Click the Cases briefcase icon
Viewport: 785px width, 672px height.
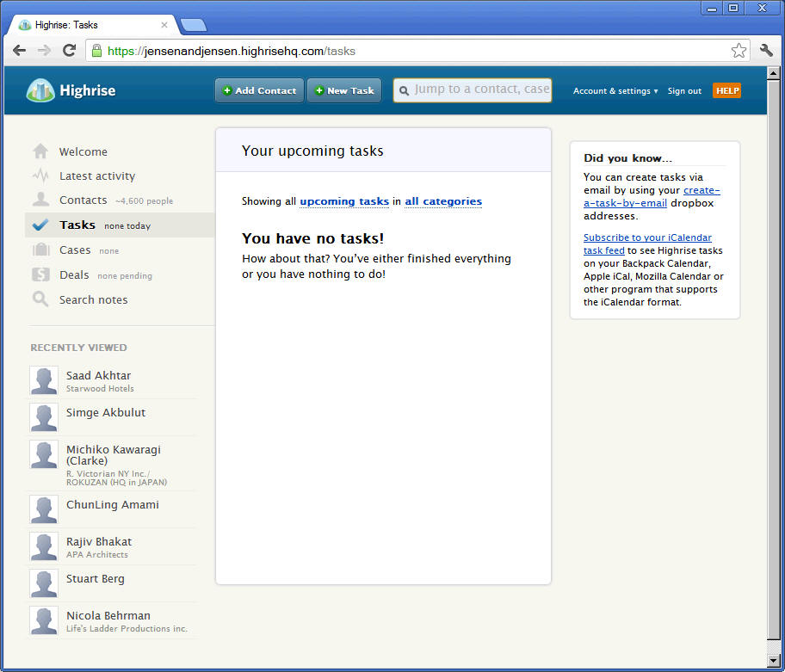[x=40, y=250]
